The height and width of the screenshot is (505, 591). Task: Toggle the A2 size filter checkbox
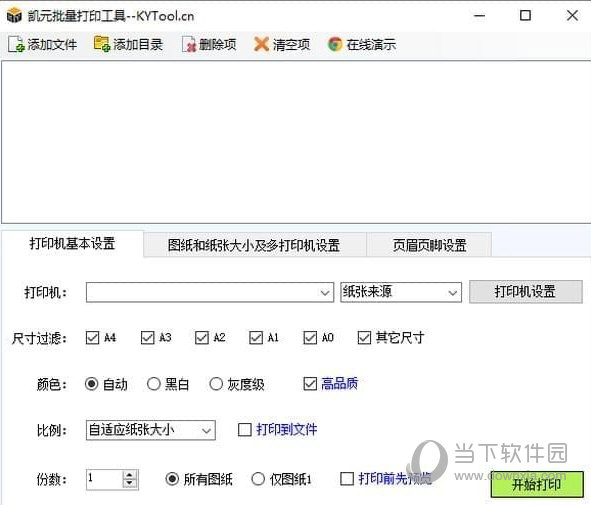(x=202, y=338)
